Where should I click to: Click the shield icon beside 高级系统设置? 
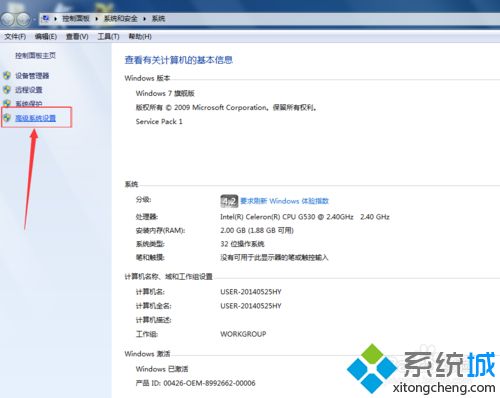click(x=7, y=118)
